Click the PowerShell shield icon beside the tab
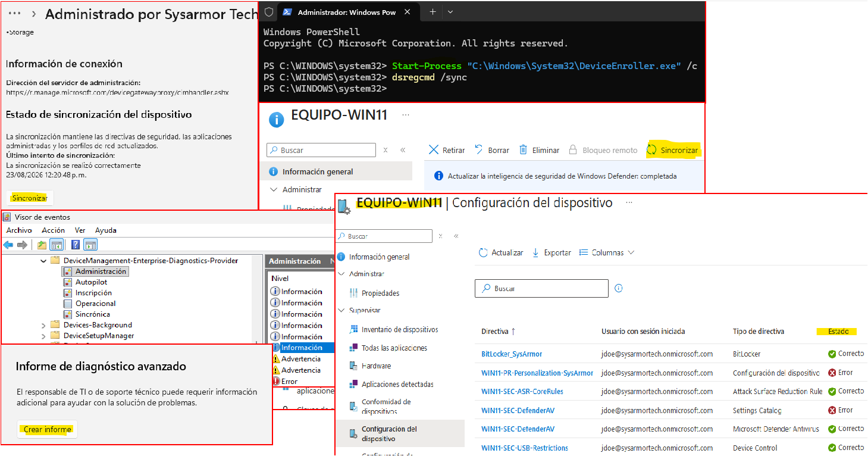868x456 pixels. click(x=269, y=12)
